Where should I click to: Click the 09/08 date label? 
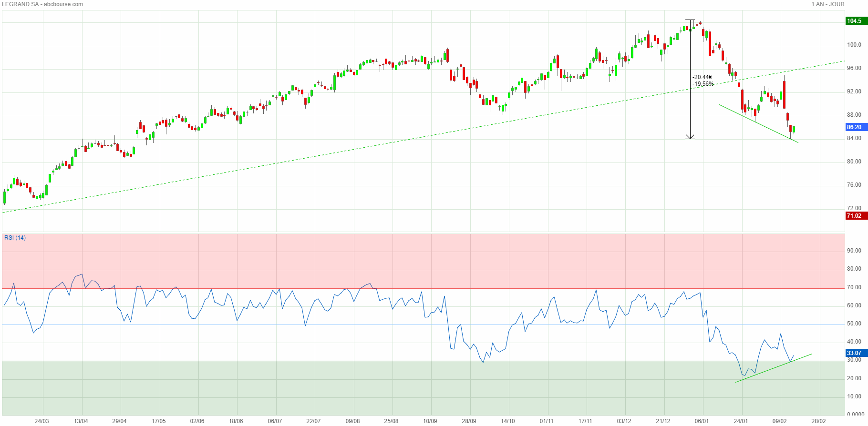(x=353, y=421)
